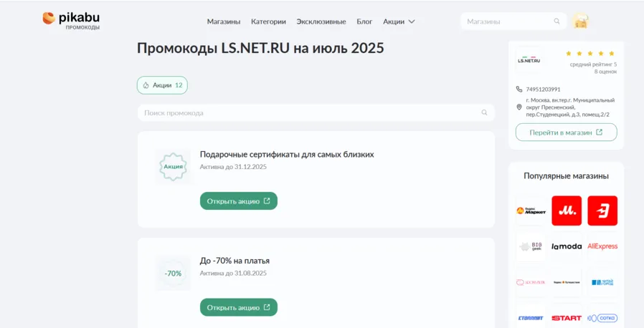Screen dimensions: 644x328
Task: Expand the Акции dropdown in top menu
Action: click(399, 21)
